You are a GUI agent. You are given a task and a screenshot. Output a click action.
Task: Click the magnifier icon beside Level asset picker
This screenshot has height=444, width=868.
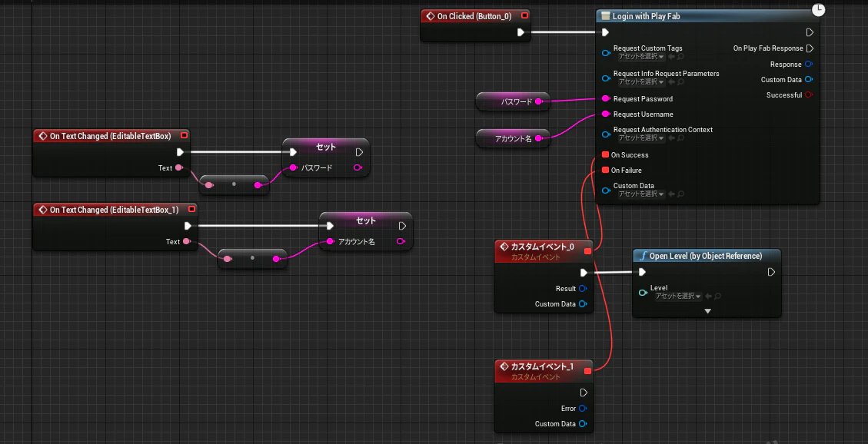(x=717, y=297)
